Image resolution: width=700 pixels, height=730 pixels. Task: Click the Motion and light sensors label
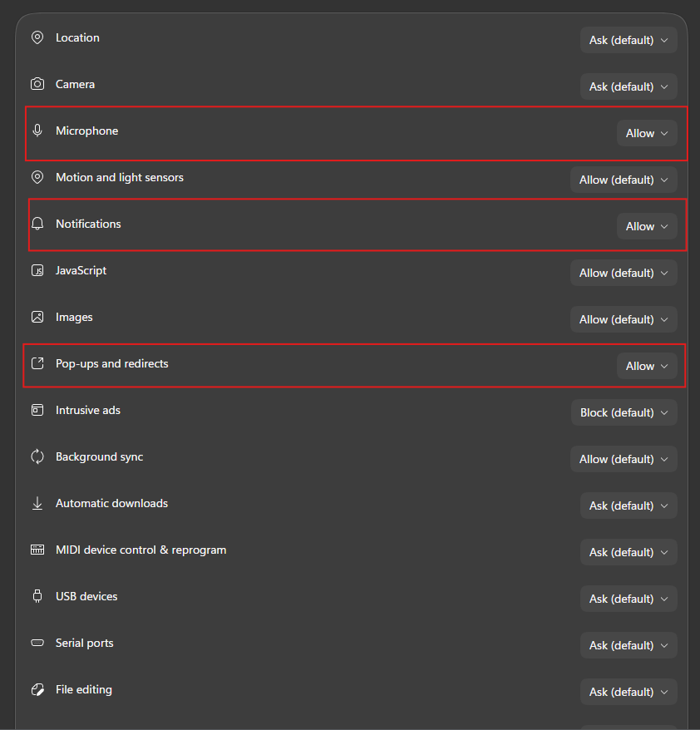pyautogui.click(x=120, y=177)
